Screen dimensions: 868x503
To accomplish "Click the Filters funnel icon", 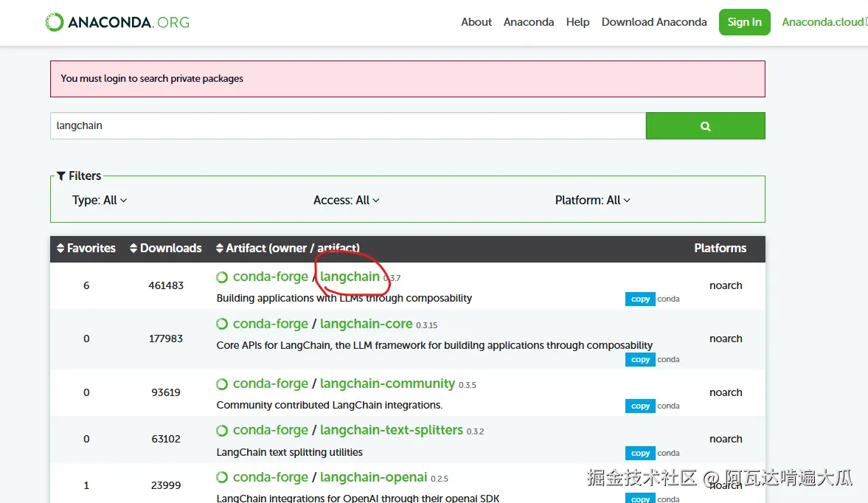I will tap(61, 176).
